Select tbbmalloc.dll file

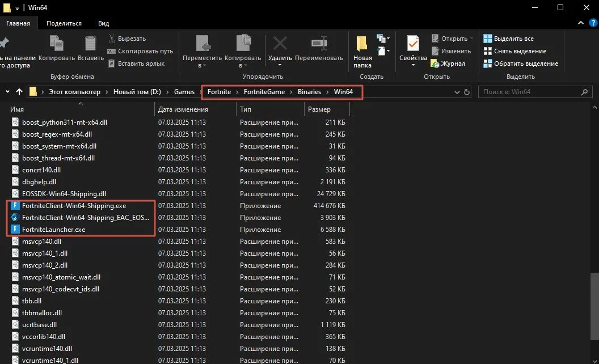(x=42, y=313)
